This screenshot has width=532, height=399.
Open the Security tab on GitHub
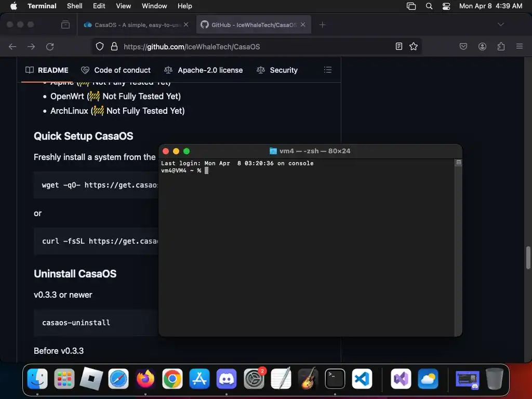[x=277, y=70]
